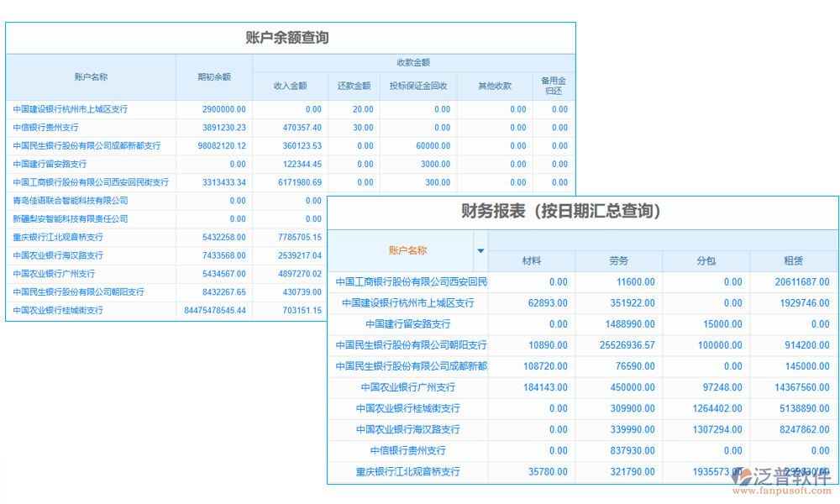Click the 还款金额 column header
Screen dimensions: 840x504
354,86
